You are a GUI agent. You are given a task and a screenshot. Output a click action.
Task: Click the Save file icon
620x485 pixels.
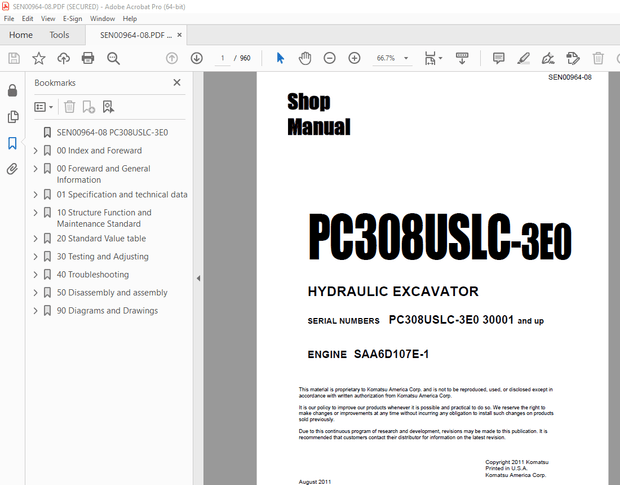[x=14, y=59]
